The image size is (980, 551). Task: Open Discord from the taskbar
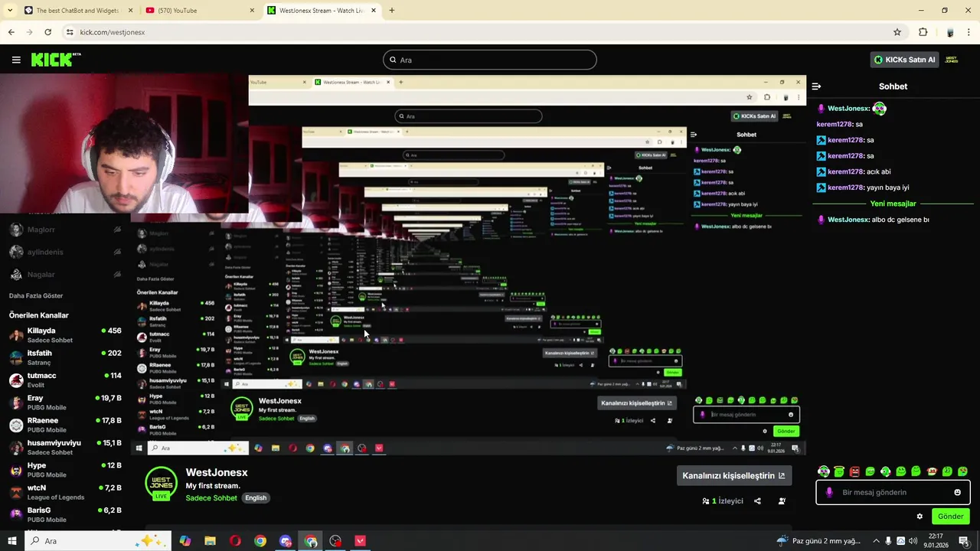(x=286, y=541)
